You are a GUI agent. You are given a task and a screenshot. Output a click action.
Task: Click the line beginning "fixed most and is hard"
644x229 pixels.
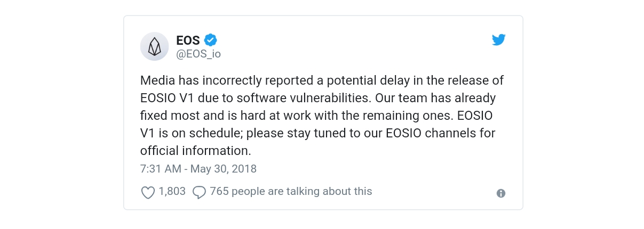[316, 116]
